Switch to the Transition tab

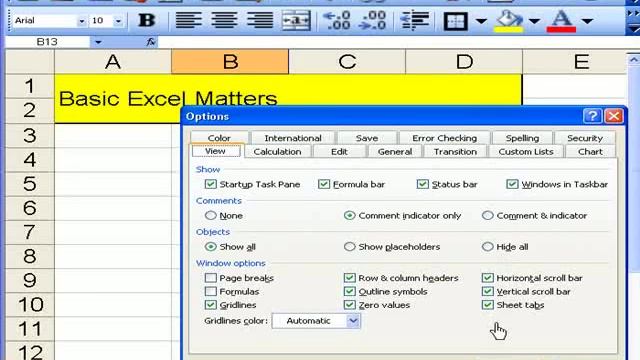(455, 151)
